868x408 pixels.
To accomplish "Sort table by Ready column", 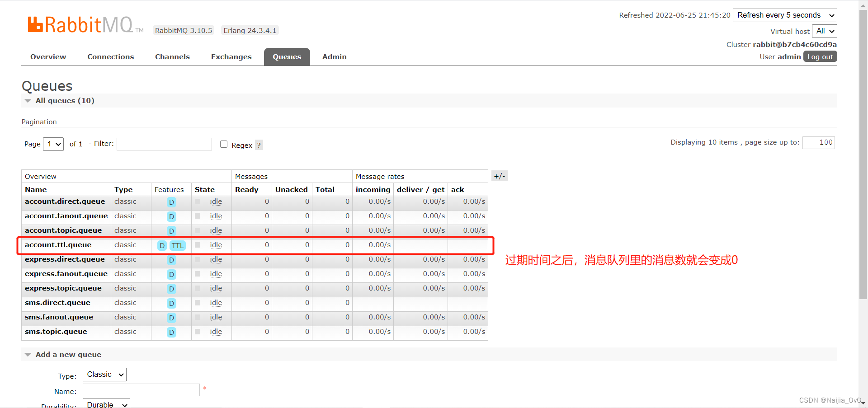I will [247, 190].
